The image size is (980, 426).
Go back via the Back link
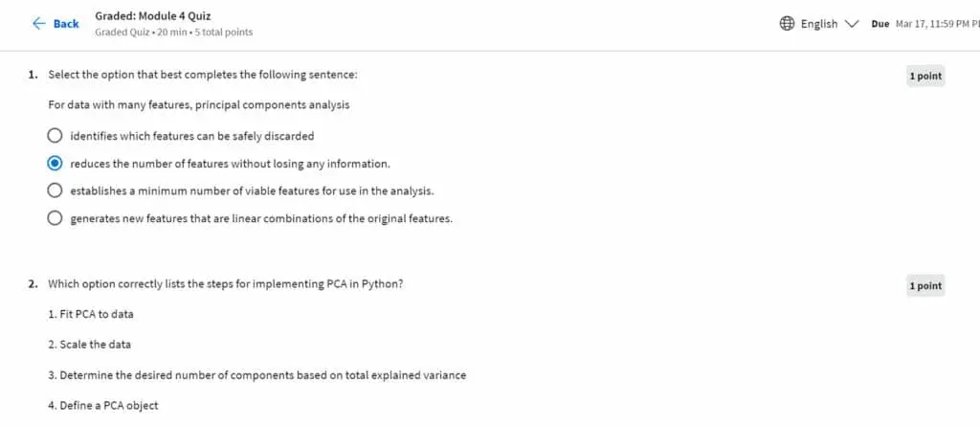pos(56,24)
